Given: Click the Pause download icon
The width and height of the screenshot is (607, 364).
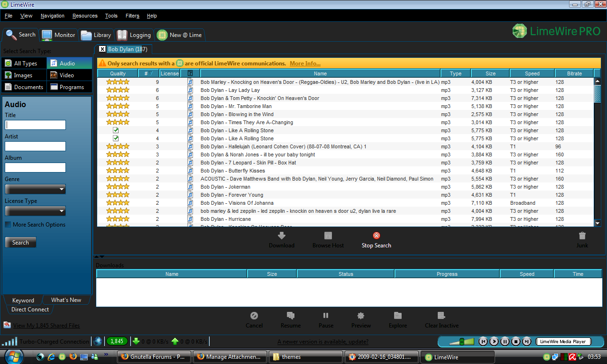Looking at the screenshot, I should 326,316.
